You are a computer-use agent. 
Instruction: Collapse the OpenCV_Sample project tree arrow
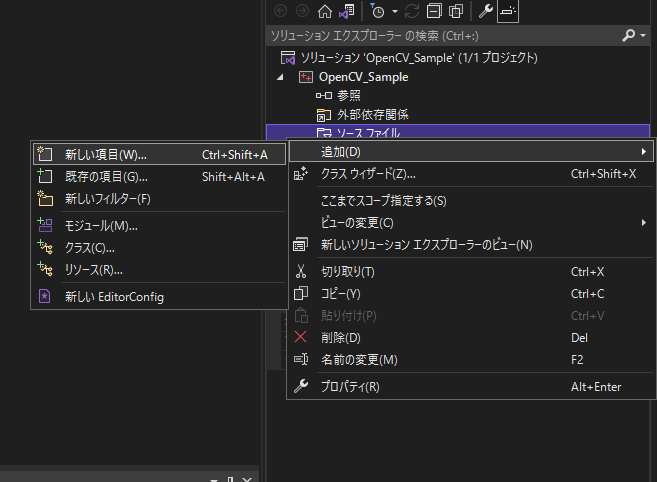coord(280,77)
